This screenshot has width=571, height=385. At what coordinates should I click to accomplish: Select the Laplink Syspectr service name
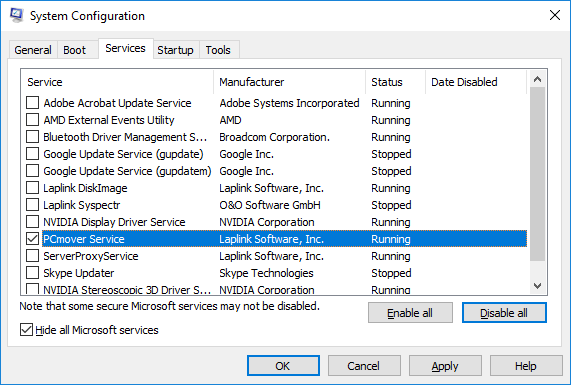[82, 205]
